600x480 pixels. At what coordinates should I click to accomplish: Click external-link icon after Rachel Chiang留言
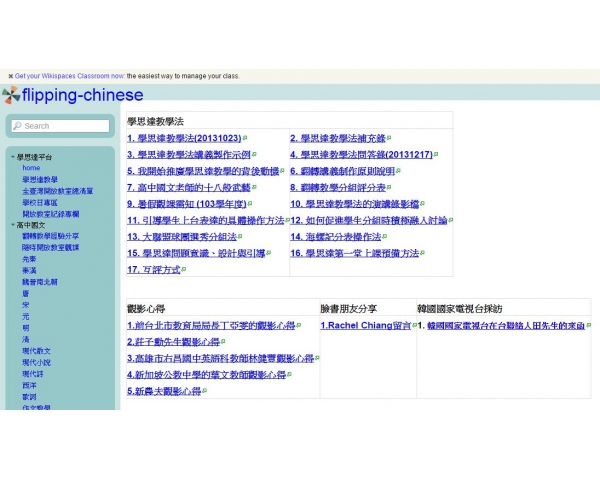pos(414,325)
